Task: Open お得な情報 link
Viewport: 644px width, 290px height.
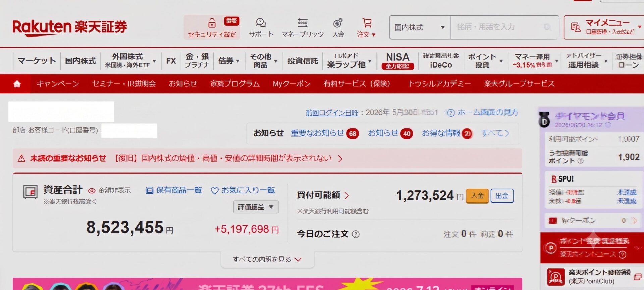Action: tap(447, 133)
